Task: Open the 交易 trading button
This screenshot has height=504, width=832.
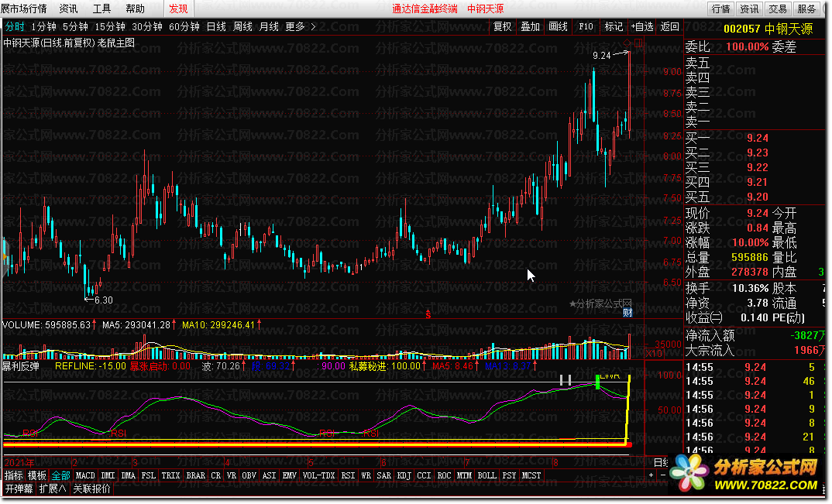Action: pyautogui.click(x=778, y=9)
